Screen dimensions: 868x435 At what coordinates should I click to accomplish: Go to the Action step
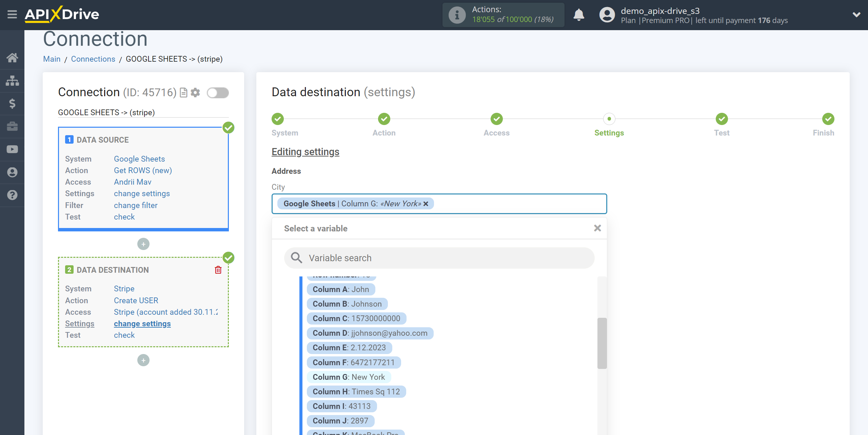tap(384, 119)
